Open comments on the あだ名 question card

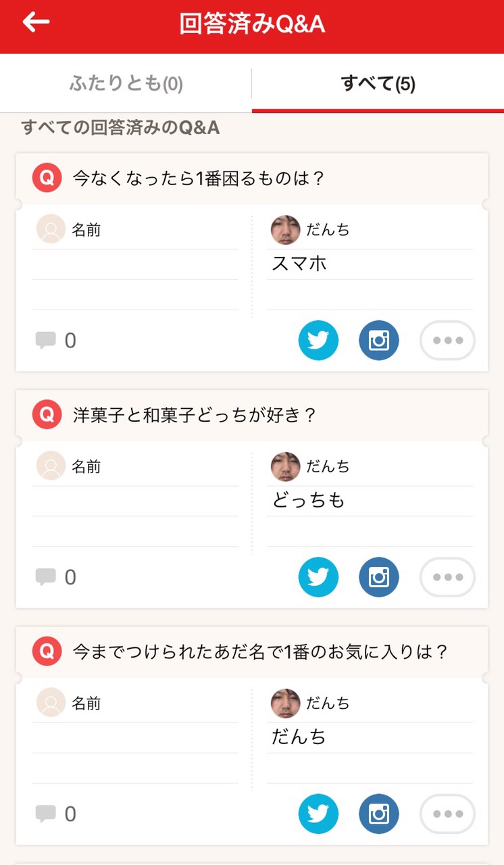(55, 814)
